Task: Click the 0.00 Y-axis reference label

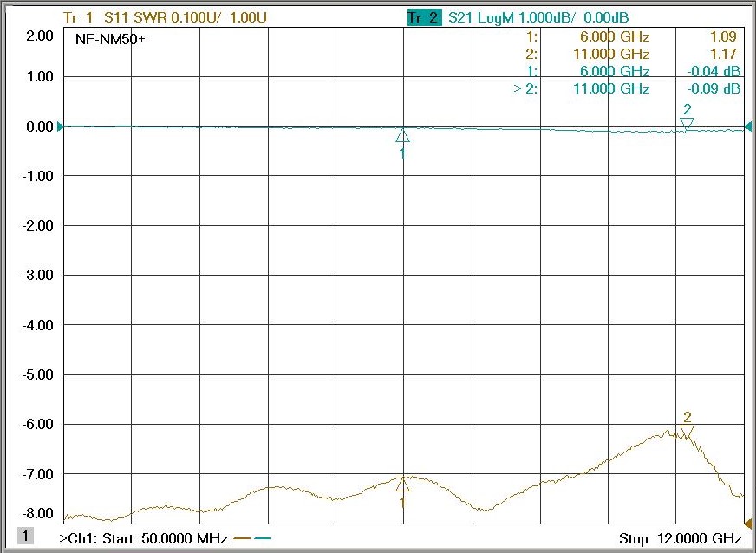Action: 40,127
